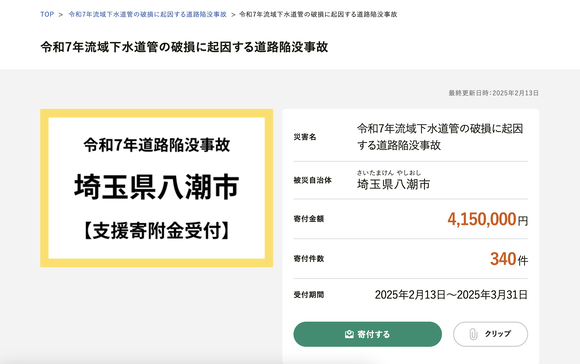This screenshot has height=364, width=580.
Task: Click the クリップ clip button
Action: click(490, 334)
